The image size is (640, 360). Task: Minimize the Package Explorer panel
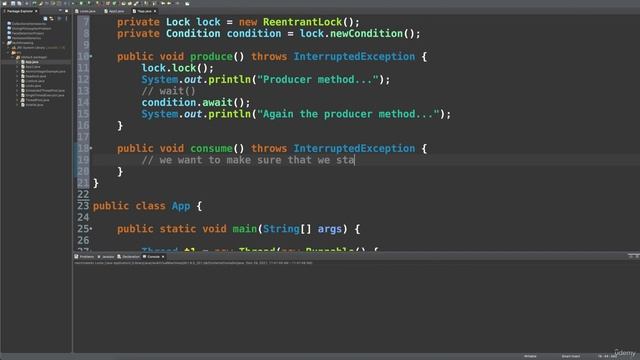pos(60,11)
